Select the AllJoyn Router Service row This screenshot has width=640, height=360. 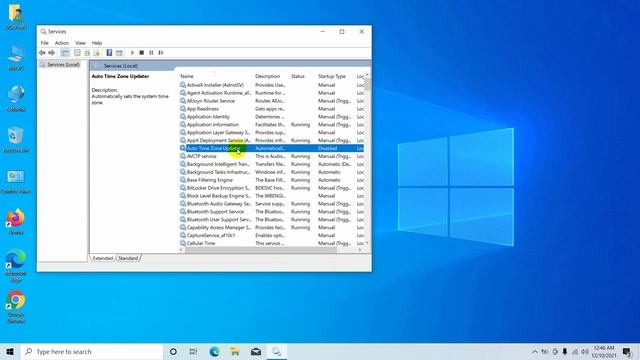point(271,101)
